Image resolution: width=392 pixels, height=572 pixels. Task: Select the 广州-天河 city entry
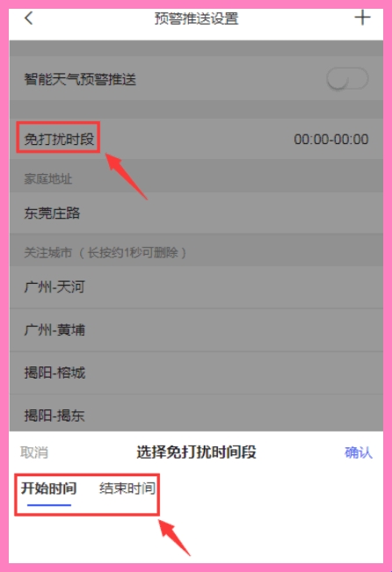pyautogui.click(x=196, y=286)
